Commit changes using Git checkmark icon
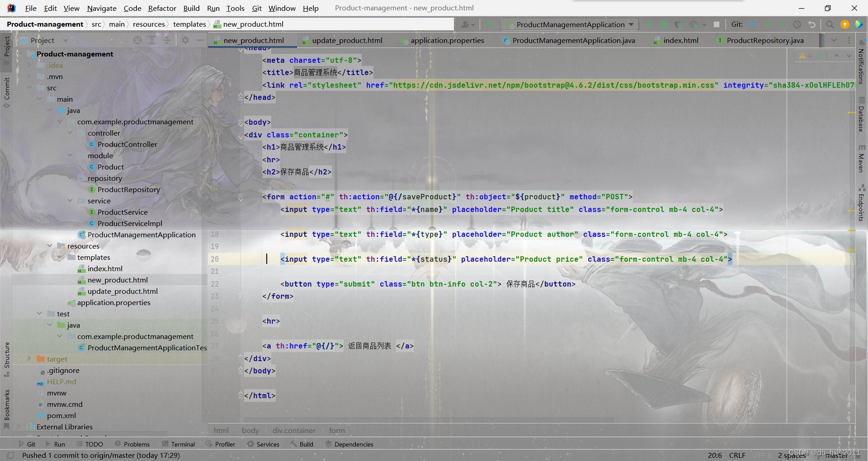This screenshot has width=868, height=461. click(768, 24)
